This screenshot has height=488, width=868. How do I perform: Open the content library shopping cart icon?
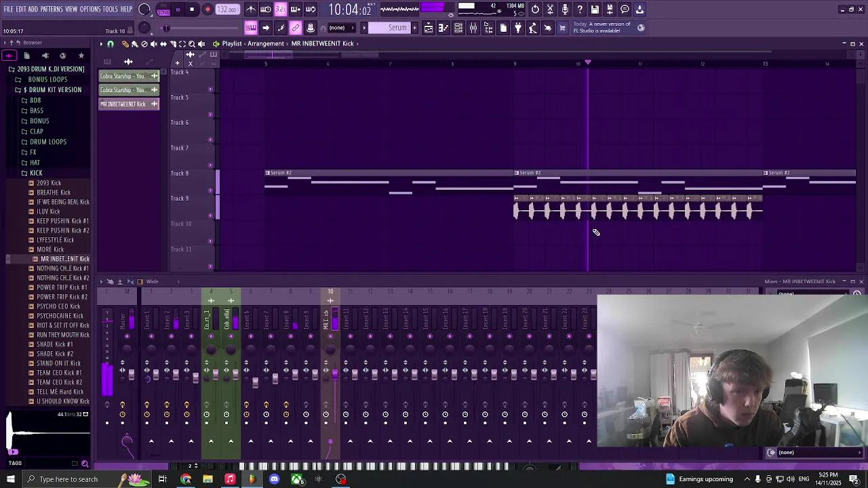point(562,28)
